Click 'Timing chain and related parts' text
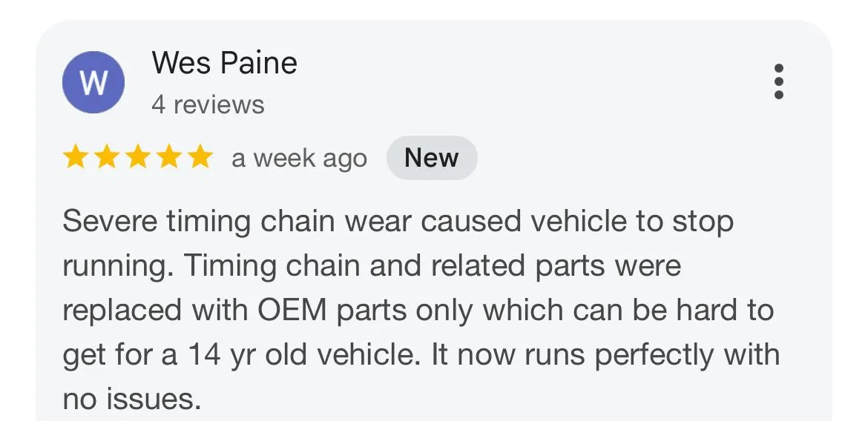The image size is (868, 421). coord(394,267)
